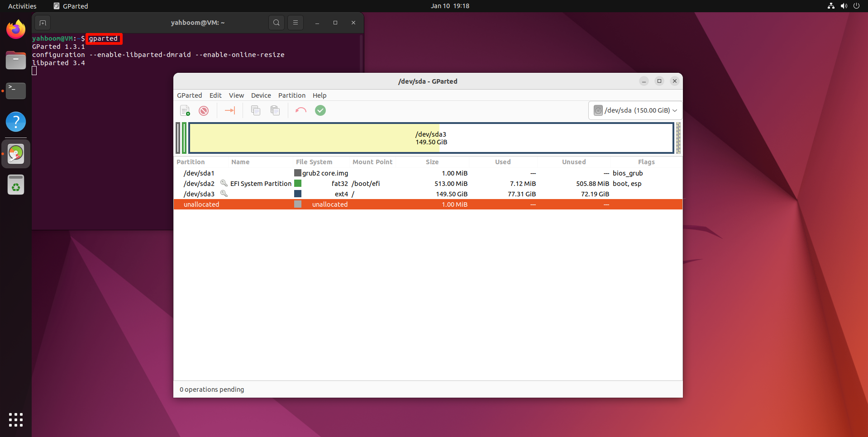The width and height of the screenshot is (868, 437).
Task: Click Activities in the top bar
Action: point(22,6)
